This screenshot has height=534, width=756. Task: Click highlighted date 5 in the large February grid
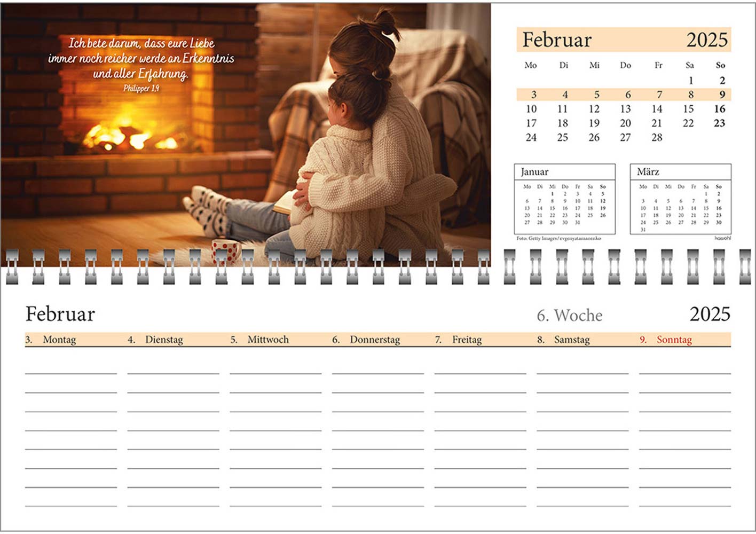point(596,95)
